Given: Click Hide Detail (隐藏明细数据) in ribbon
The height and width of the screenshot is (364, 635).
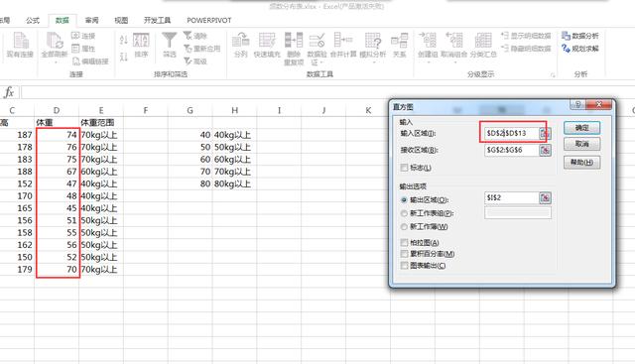Looking at the screenshot, I should (x=526, y=49).
